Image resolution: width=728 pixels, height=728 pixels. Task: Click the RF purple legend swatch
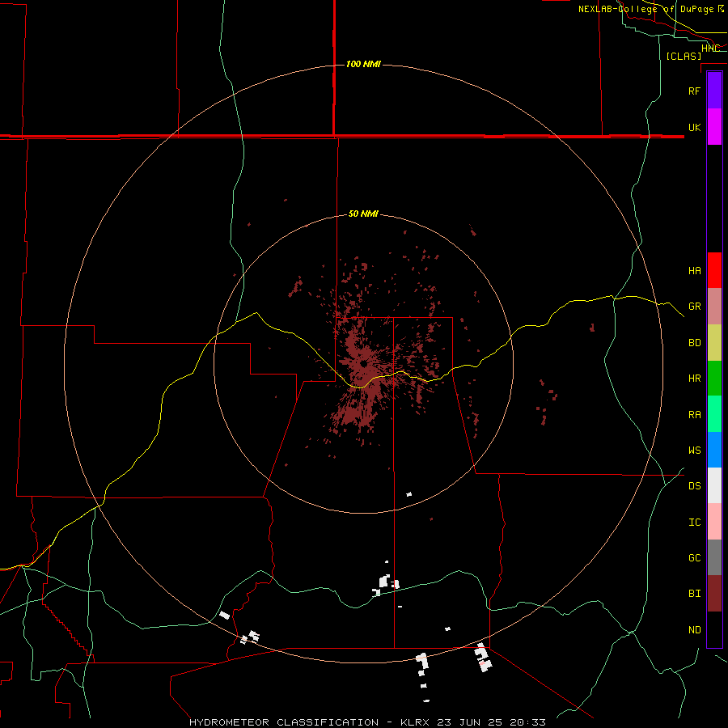(714, 91)
